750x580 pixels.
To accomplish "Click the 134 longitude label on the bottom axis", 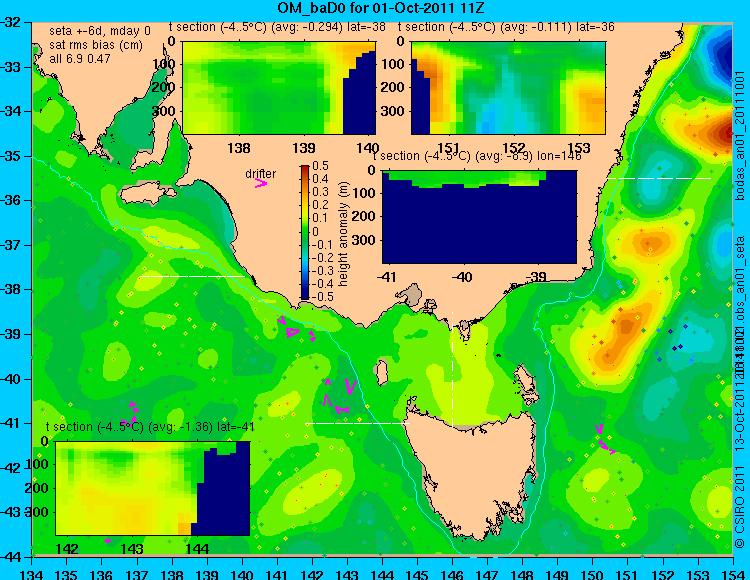I will tap(32, 574).
